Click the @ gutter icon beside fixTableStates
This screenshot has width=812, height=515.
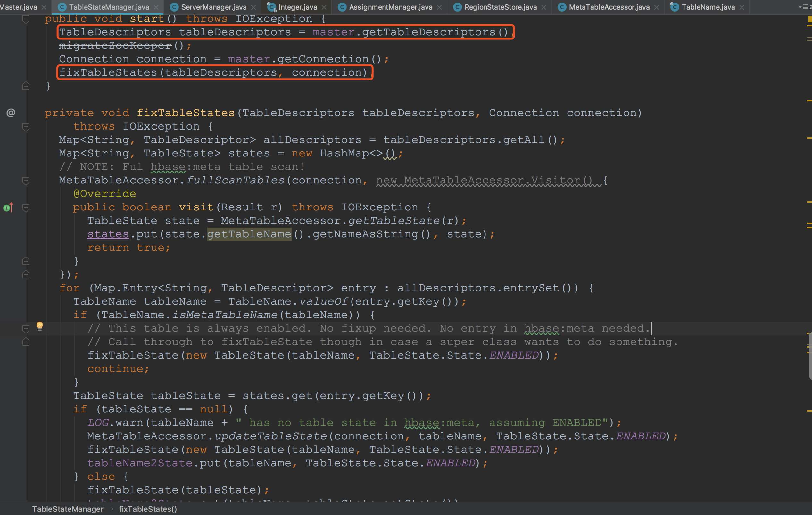coord(11,113)
